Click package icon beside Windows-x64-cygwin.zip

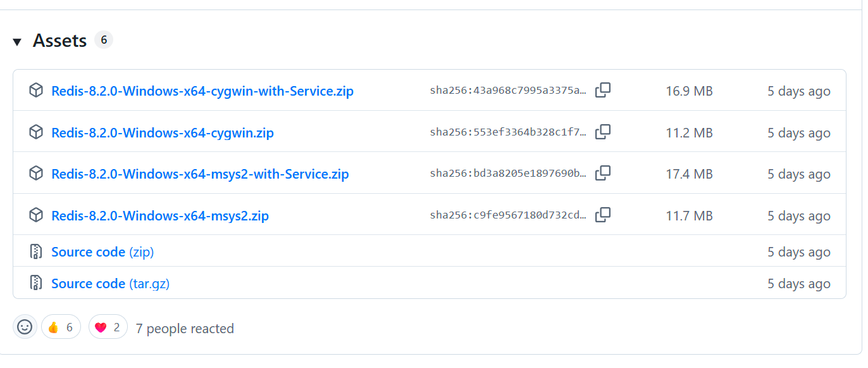click(36, 132)
